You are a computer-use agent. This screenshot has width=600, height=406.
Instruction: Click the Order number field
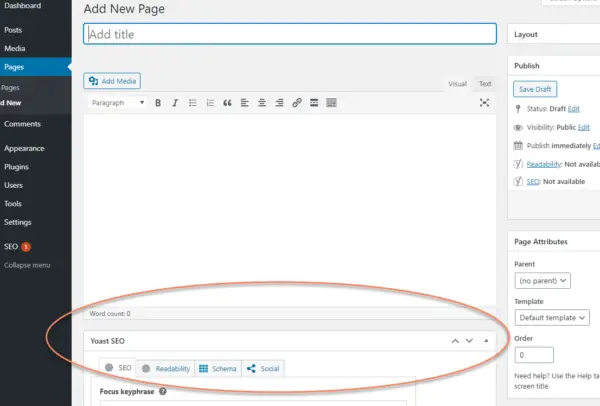coord(534,355)
